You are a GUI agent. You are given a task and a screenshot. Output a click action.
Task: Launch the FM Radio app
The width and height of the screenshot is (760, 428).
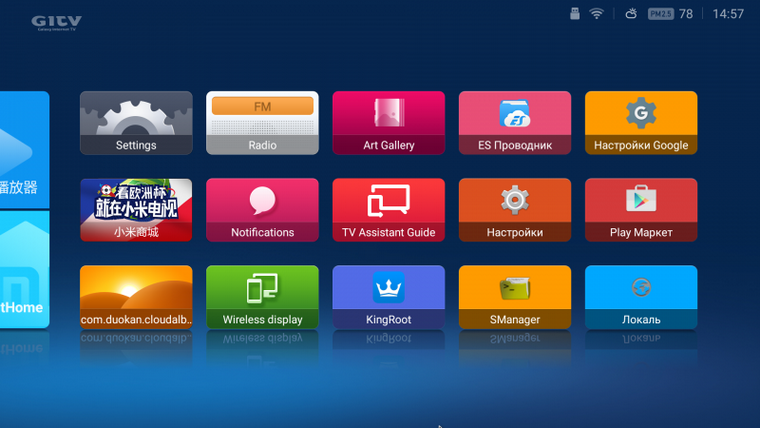[x=262, y=123]
